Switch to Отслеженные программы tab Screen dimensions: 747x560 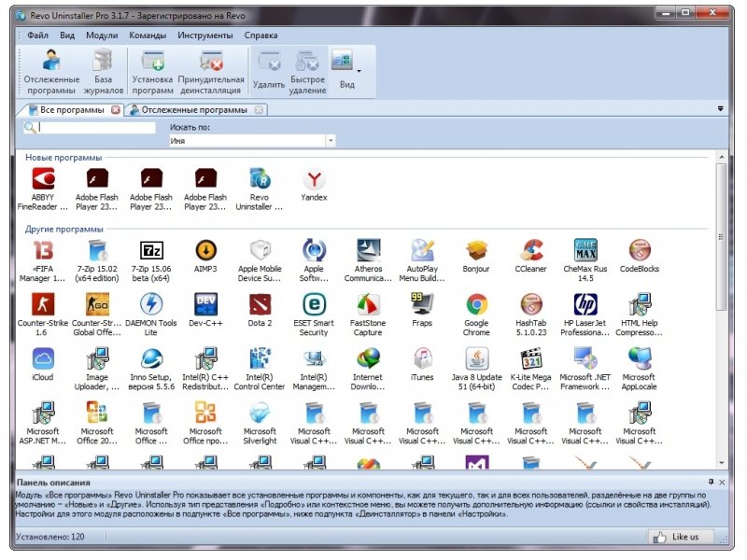(195, 110)
